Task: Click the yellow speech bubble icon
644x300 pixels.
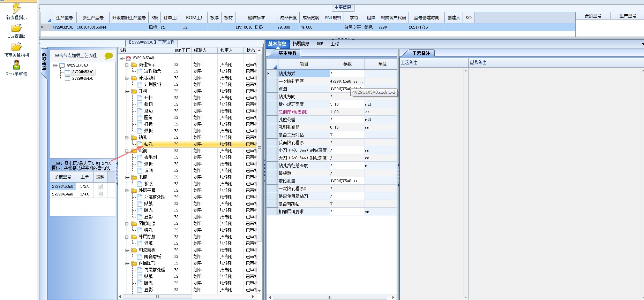Action: (x=109, y=56)
